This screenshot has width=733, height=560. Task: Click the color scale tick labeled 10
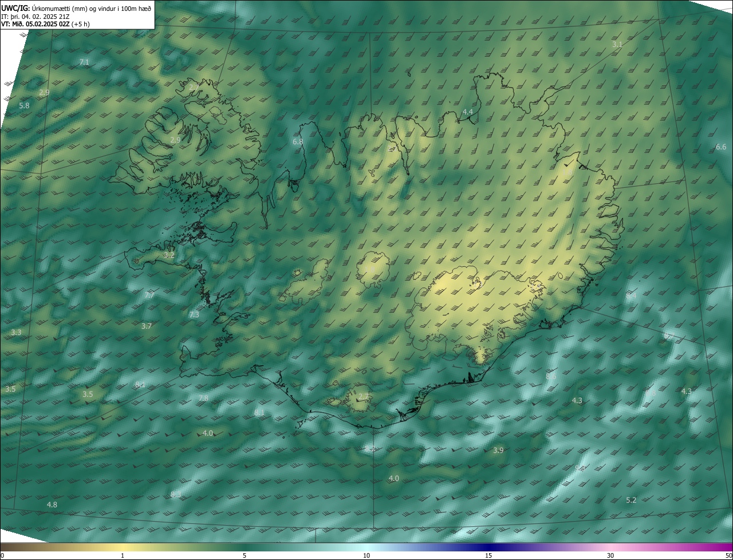pyautogui.click(x=366, y=555)
